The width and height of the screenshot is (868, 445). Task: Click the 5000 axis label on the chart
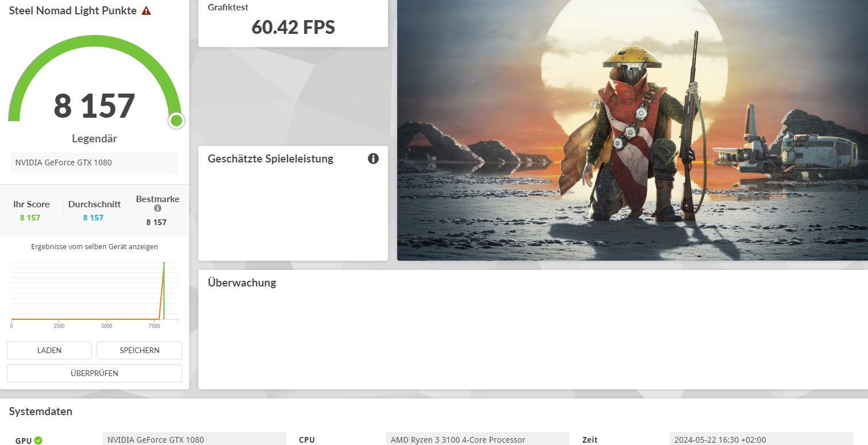pyautogui.click(x=106, y=326)
